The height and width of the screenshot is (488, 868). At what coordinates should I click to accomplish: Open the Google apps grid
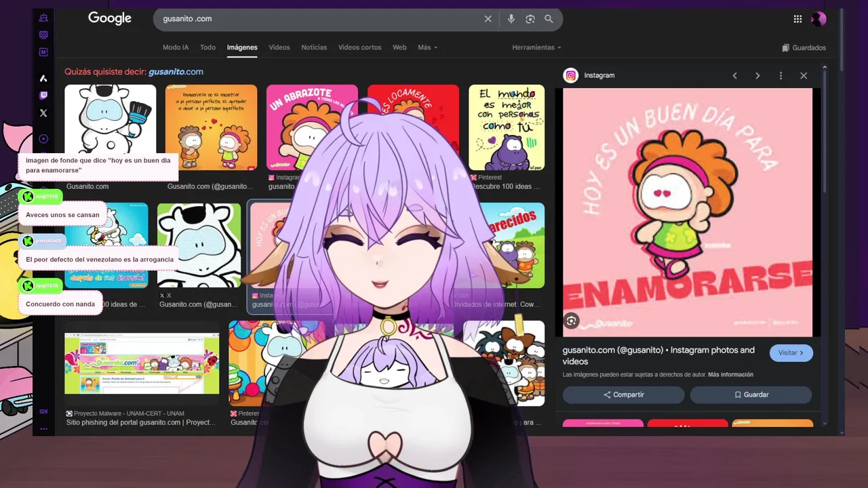pos(797,19)
